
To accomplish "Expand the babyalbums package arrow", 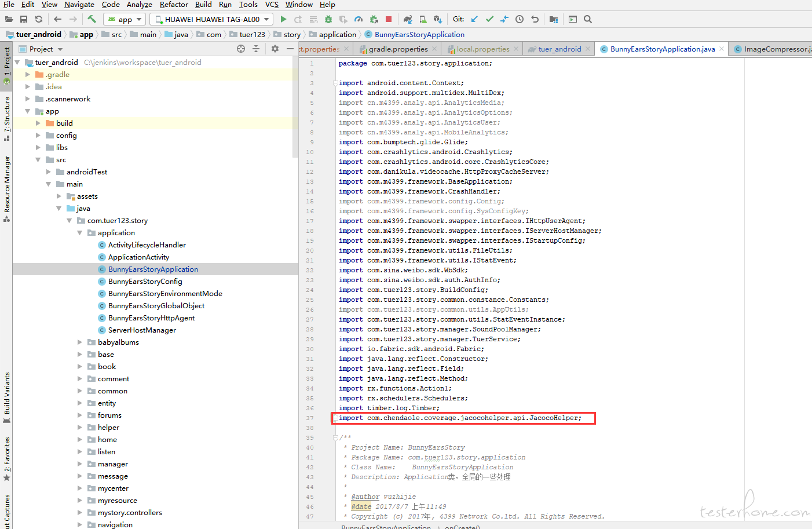I will pyautogui.click(x=79, y=342).
